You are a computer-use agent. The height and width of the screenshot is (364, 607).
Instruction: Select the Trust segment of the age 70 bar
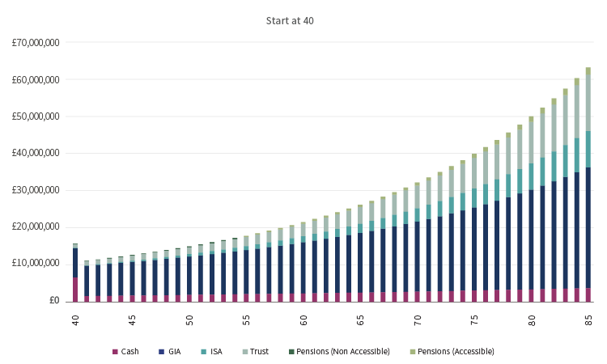418,197
